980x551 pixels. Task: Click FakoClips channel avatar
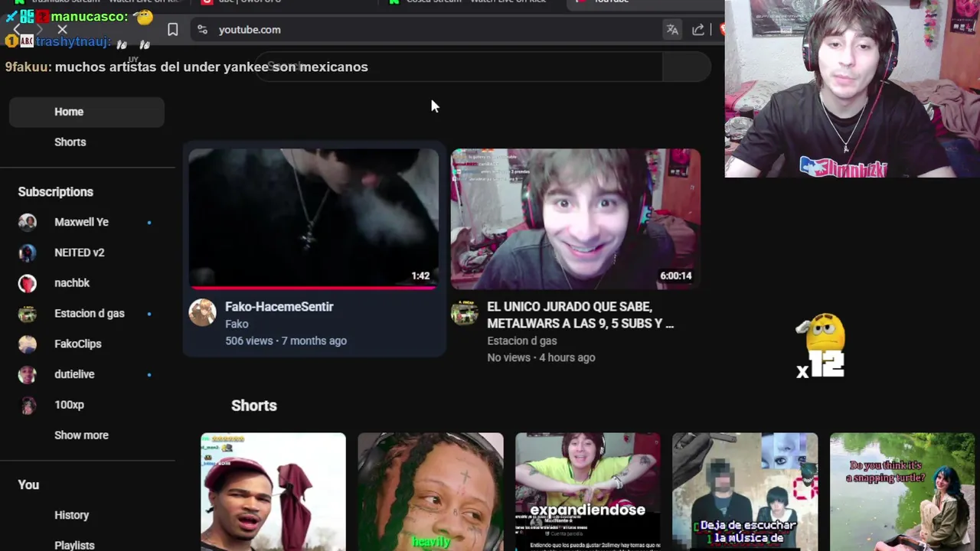pos(28,344)
